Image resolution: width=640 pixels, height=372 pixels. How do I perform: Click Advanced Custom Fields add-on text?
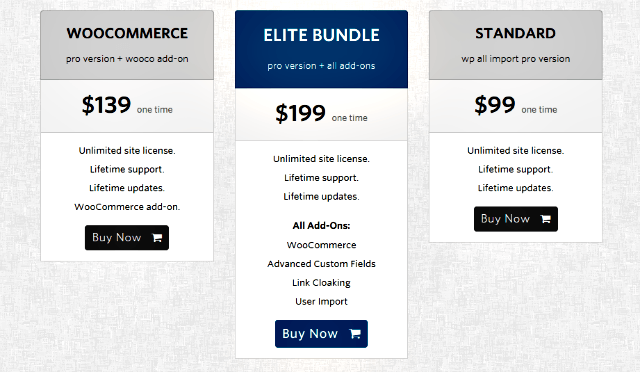pyautogui.click(x=321, y=264)
